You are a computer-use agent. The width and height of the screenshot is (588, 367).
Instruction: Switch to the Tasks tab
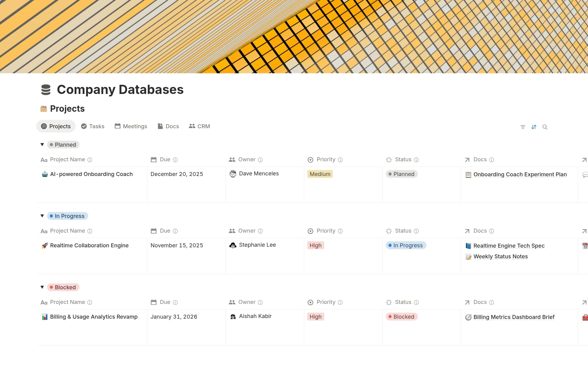[93, 126]
